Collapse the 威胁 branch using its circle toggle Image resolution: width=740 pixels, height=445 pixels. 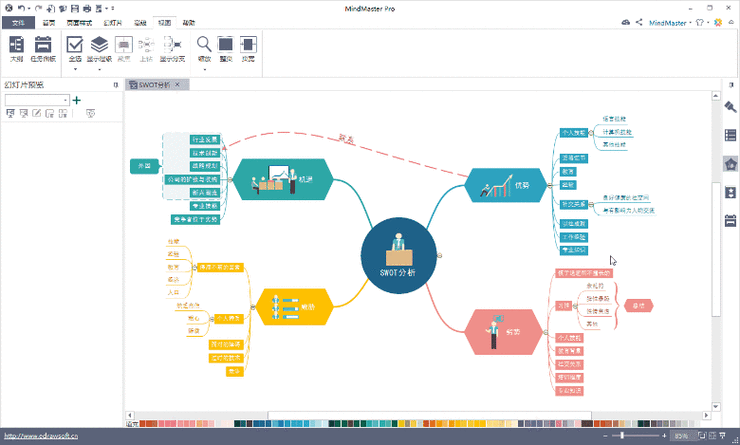253,307
